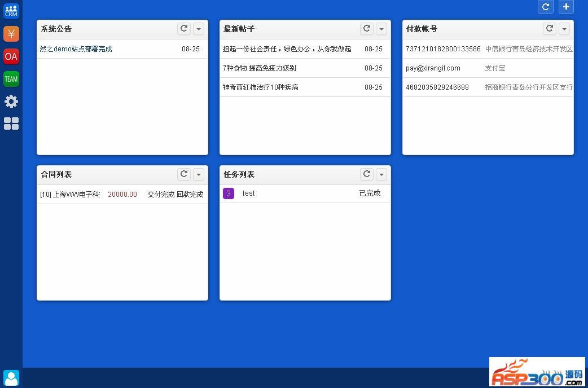Click the purple priority 3 badge
The width and height of the screenshot is (588, 388).
229,193
